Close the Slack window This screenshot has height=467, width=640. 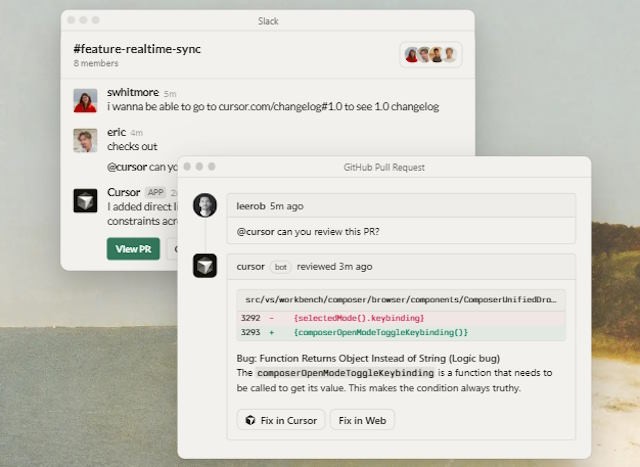[71, 20]
